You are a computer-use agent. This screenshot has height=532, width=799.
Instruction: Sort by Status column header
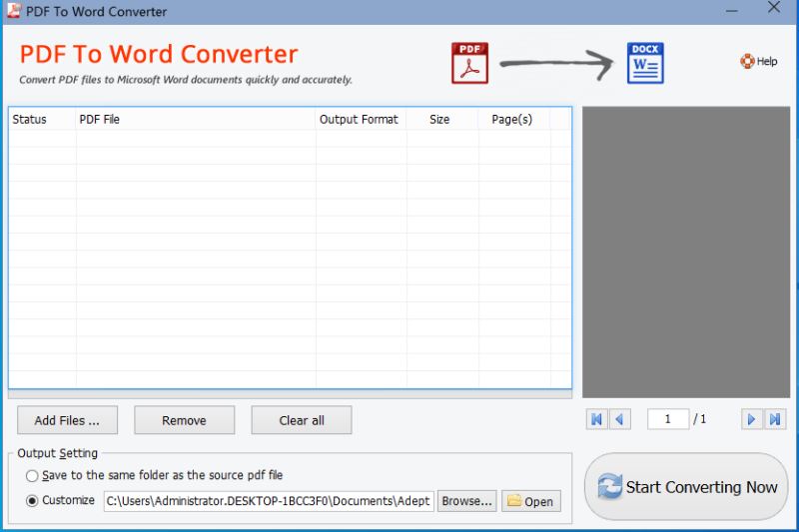[x=42, y=119]
